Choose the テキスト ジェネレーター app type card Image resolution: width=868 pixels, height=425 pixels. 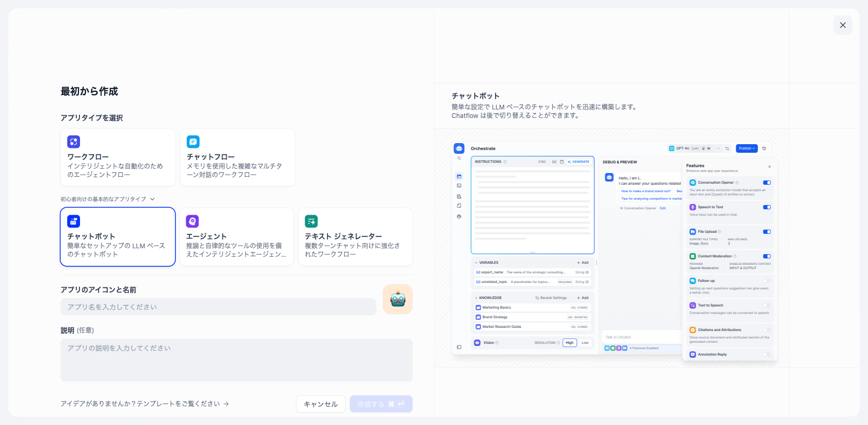(355, 237)
